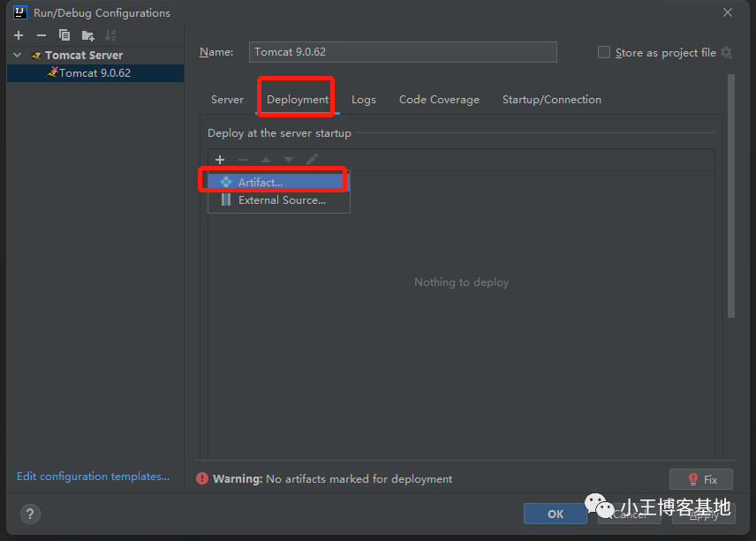The width and height of the screenshot is (756, 541).
Task: Go to the Code Coverage tab
Action: (439, 100)
